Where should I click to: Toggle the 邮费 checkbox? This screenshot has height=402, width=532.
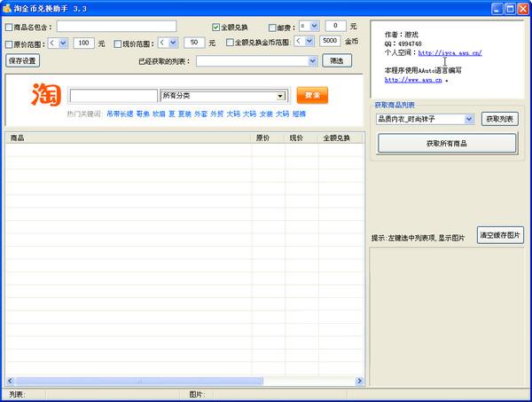(273, 27)
